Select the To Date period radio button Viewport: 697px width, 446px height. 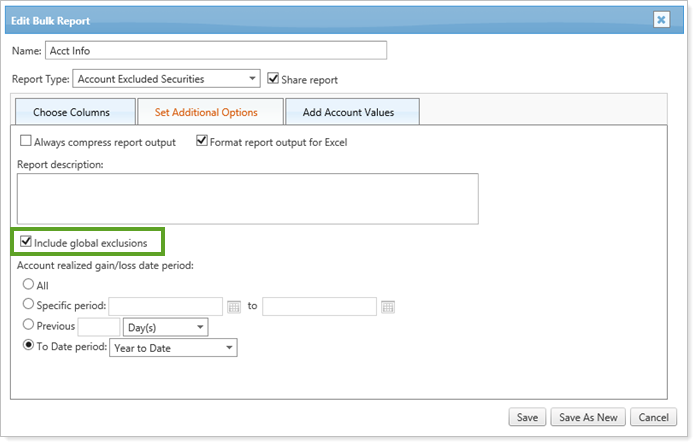[27, 348]
